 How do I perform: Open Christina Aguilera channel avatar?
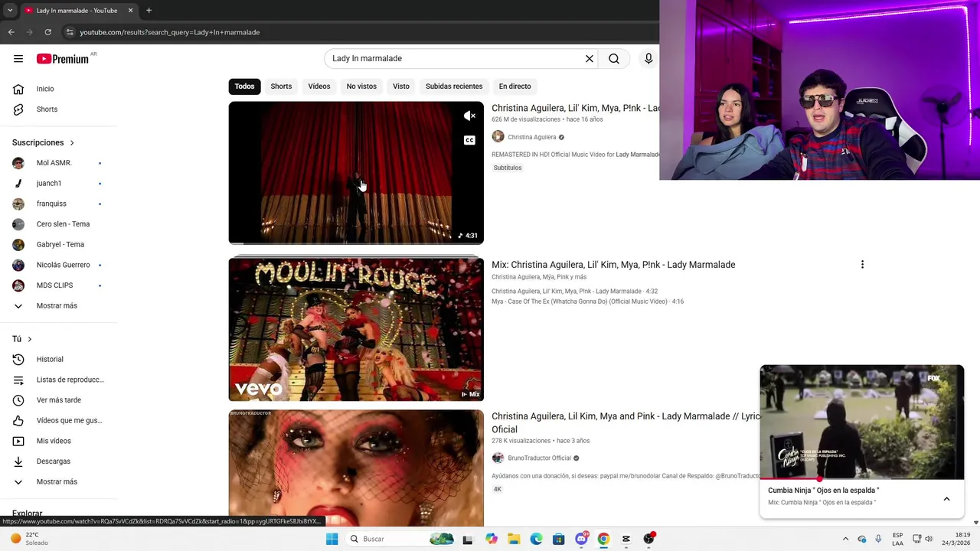498,137
